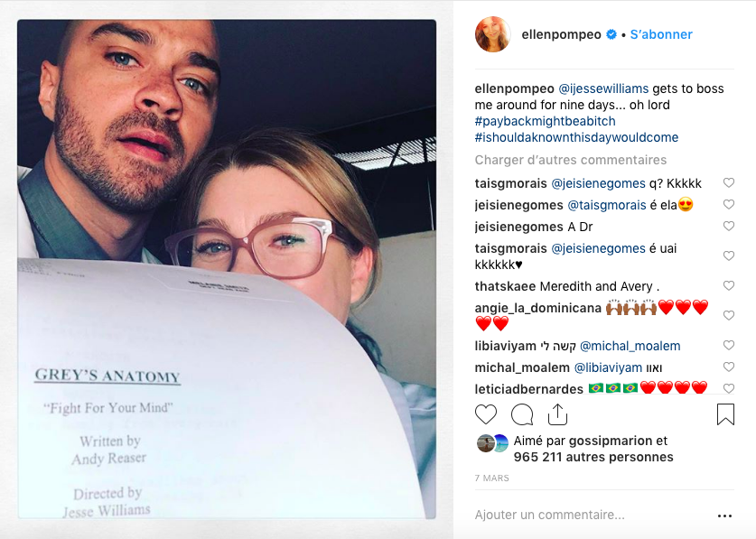Follow with the S'abonner button
Viewport: 756px width, 539px height.
point(661,34)
